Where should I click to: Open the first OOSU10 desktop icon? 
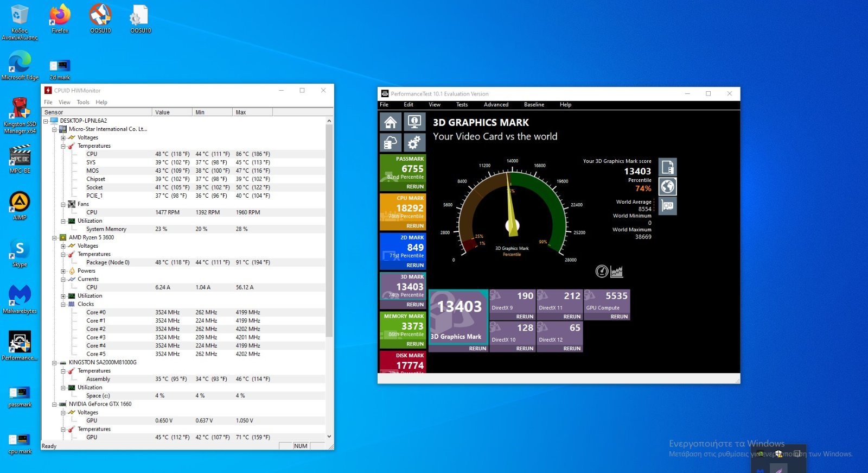[100, 19]
